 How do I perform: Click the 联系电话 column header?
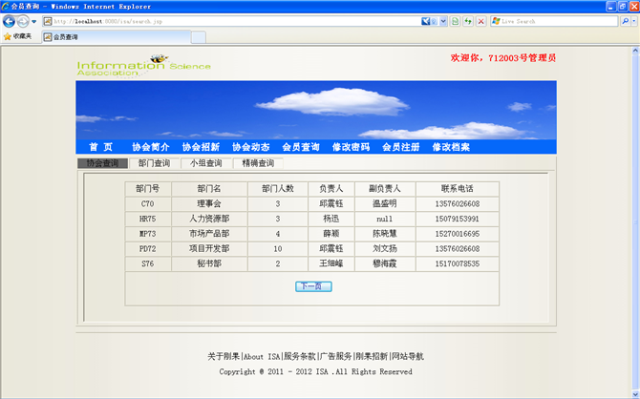tap(457, 188)
